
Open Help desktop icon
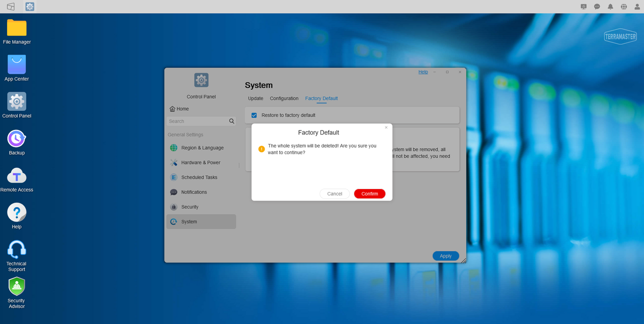pos(17,212)
